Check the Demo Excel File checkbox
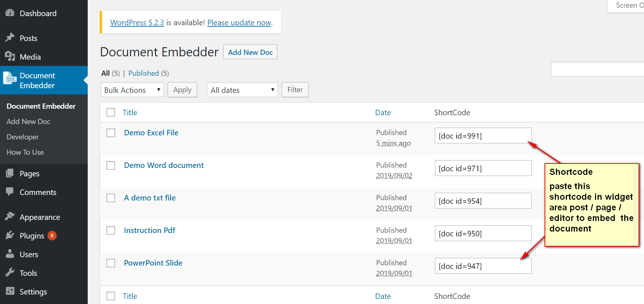Viewport: 644px width, 304px height. pyautogui.click(x=111, y=133)
